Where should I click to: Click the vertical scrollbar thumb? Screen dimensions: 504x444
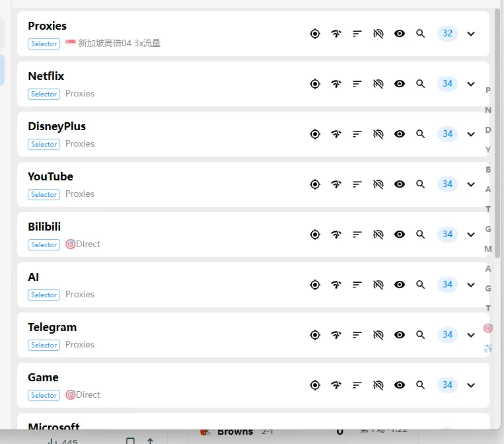497,133
